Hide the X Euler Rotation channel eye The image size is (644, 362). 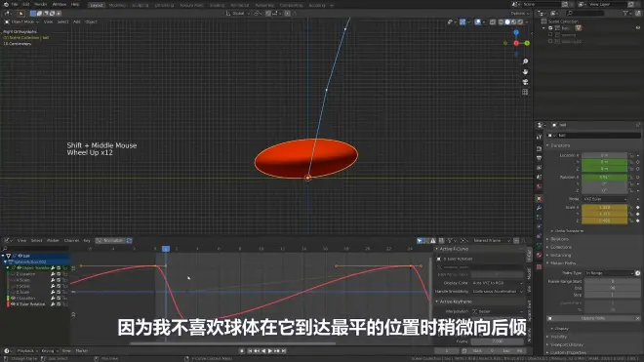(x=13, y=304)
